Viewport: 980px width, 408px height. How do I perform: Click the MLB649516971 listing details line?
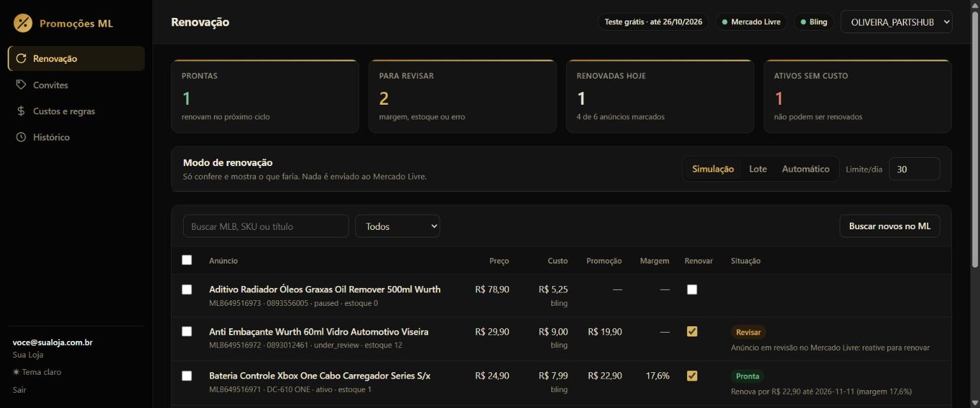point(291,389)
